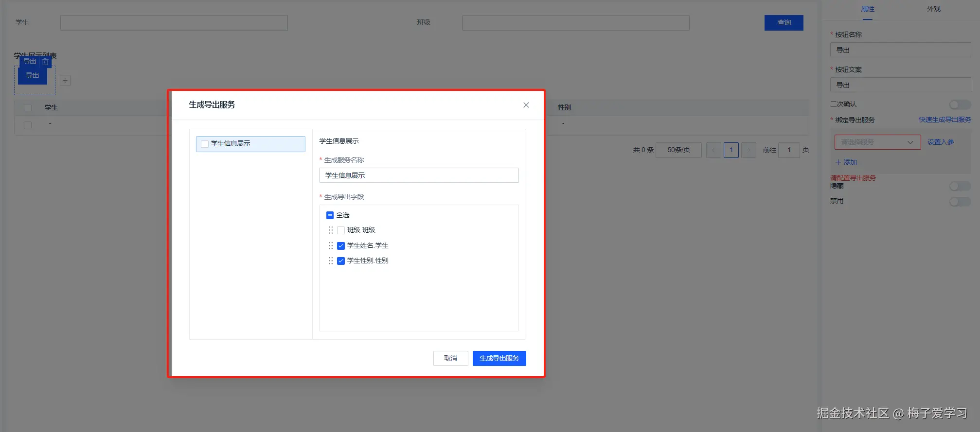Click the 生成服务名称 input field

click(419, 175)
